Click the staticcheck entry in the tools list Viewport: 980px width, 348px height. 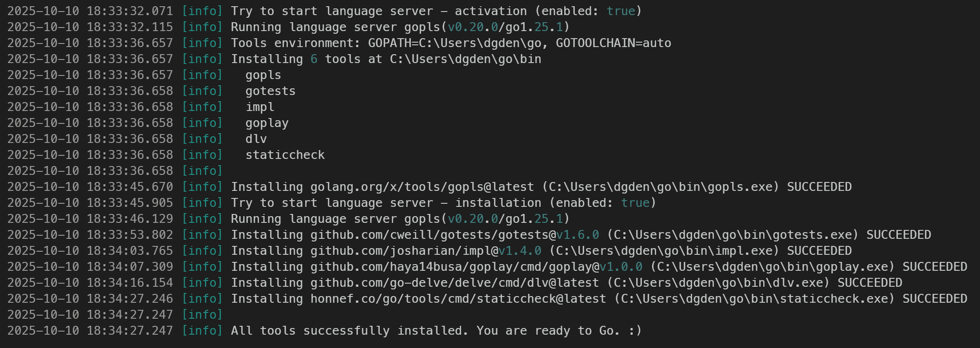[x=285, y=155]
